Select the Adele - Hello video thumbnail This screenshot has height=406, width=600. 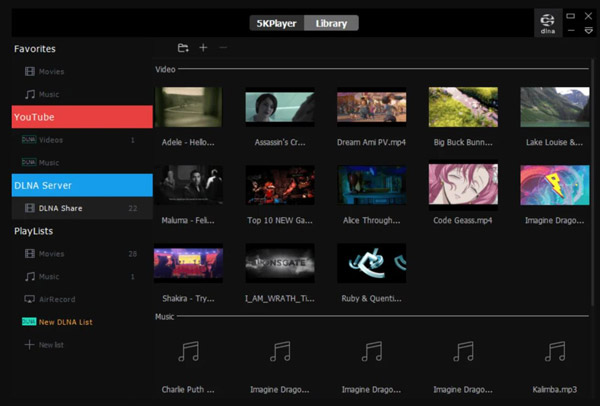(x=188, y=107)
